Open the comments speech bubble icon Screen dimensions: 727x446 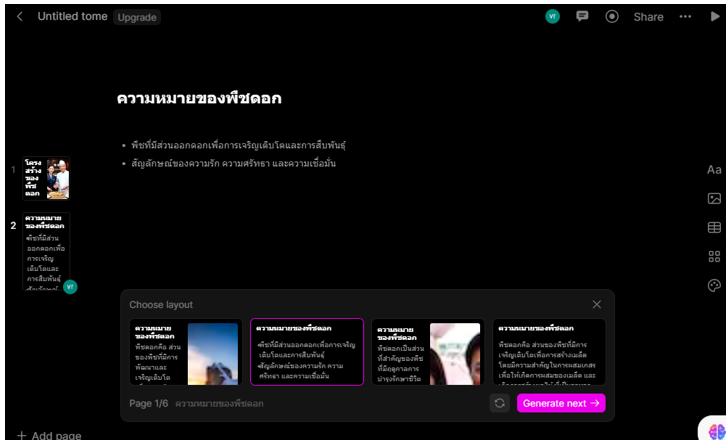tap(583, 17)
